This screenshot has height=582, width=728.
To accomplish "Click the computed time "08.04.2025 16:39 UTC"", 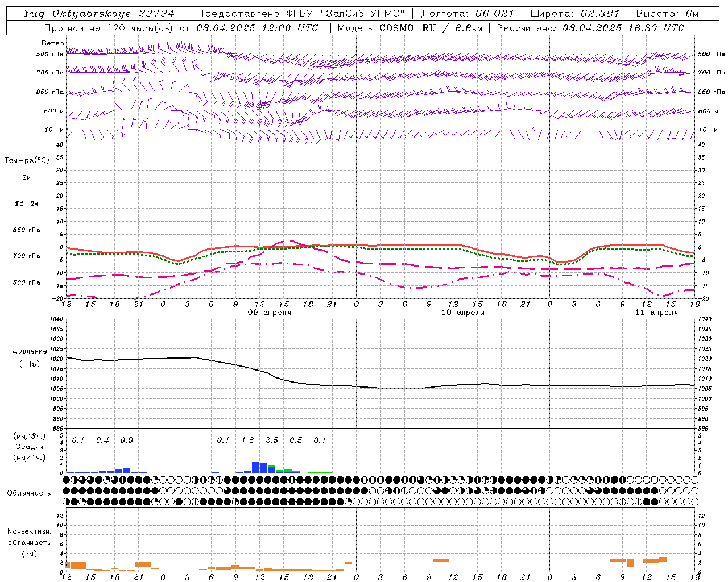I will click(623, 28).
